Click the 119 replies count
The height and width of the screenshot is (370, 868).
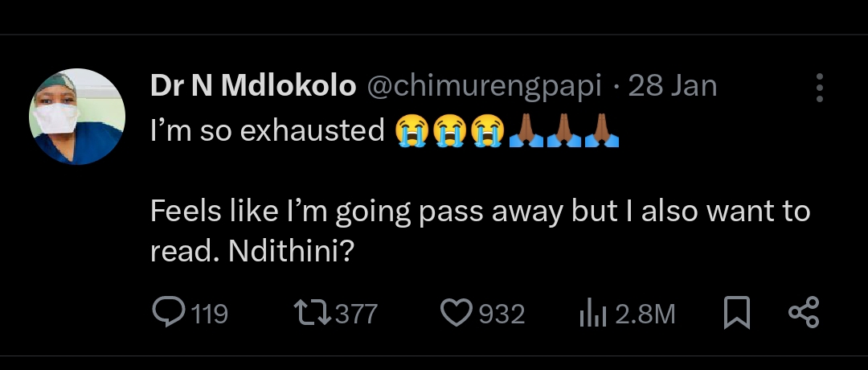tap(211, 314)
